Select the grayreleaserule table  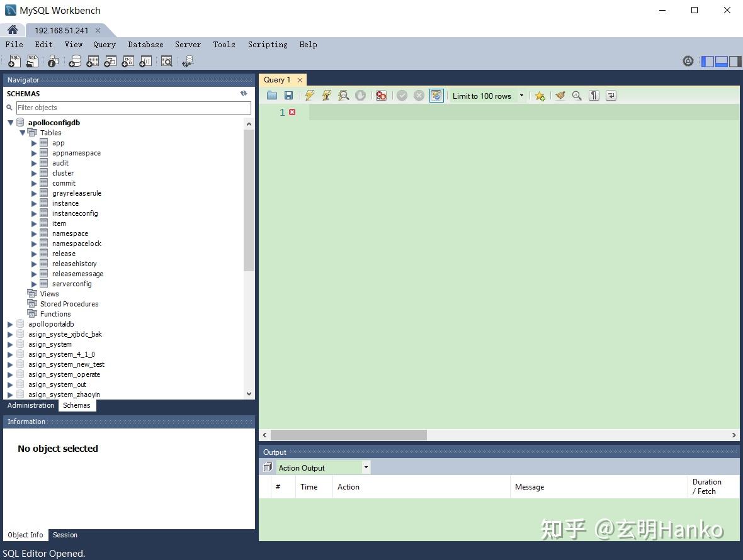point(77,194)
